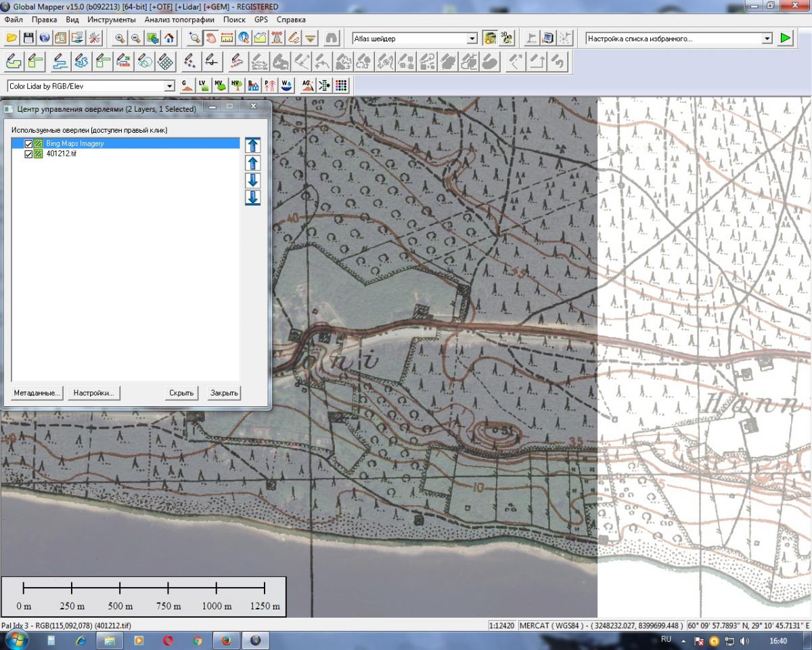This screenshot has width=812, height=650.
Task: Select the 401212.tif layer in list
Action: click(x=61, y=154)
